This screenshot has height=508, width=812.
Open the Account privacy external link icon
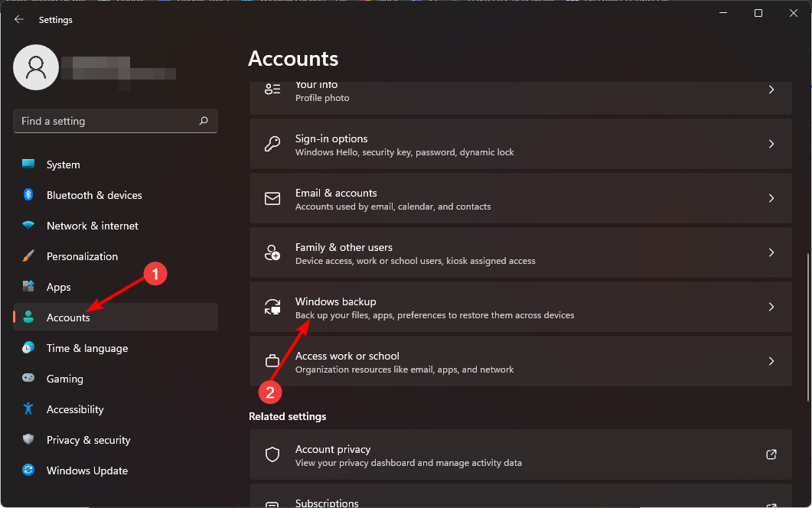click(771, 454)
